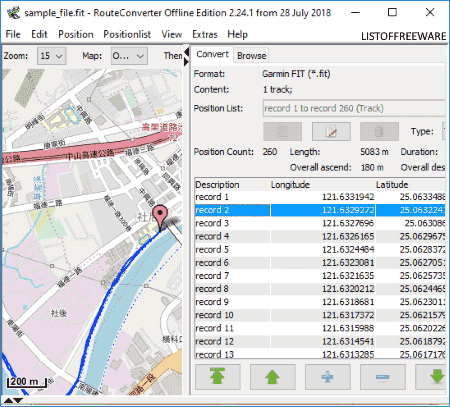Click longitude value 121.6327696
The height and width of the screenshot is (407, 450).
click(348, 223)
